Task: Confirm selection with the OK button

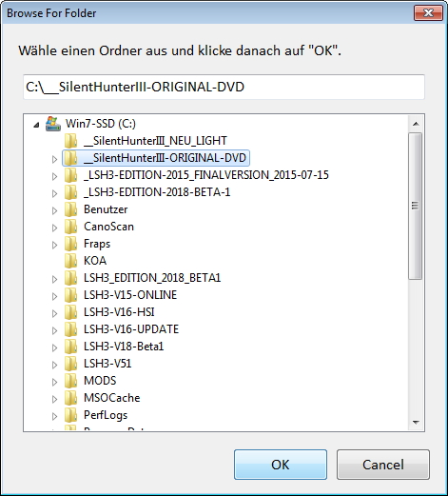Action: [x=281, y=465]
